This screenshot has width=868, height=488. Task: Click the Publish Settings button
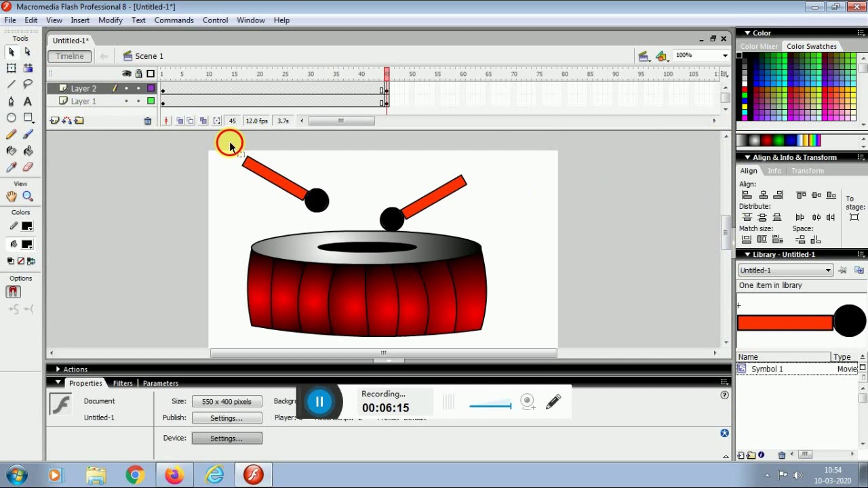tap(226, 418)
